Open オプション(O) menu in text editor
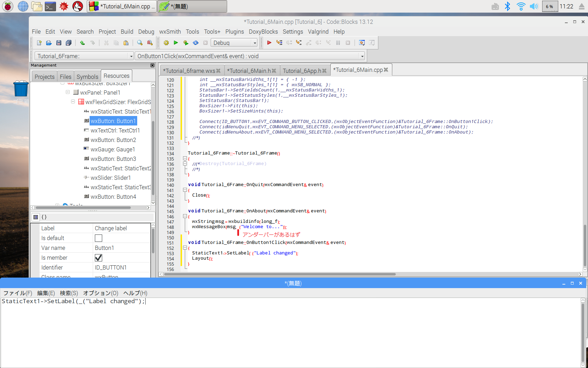Screen dimensions: 588x368 [101, 293]
